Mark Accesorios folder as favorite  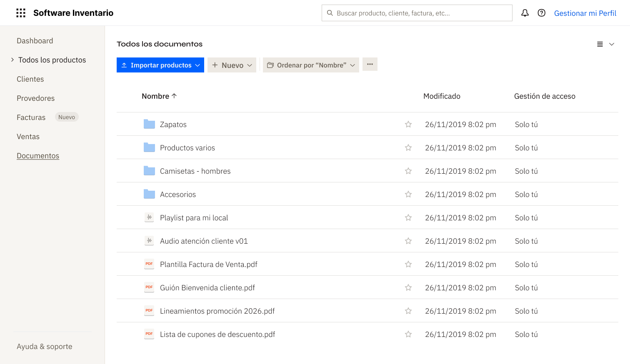[x=408, y=194]
